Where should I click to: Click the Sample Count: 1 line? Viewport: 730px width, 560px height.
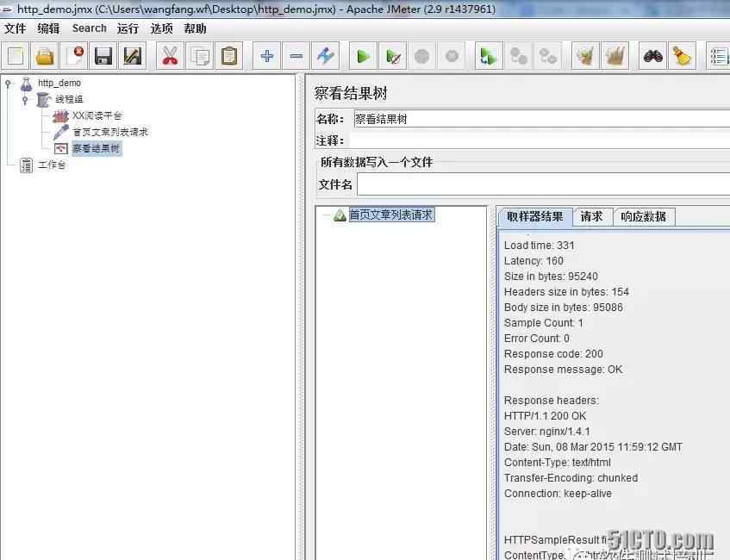tap(543, 322)
